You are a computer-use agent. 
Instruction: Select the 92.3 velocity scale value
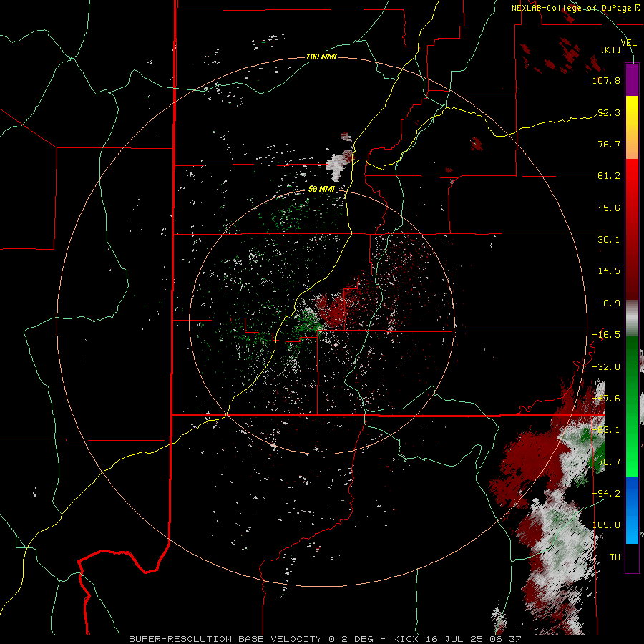click(609, 112)
